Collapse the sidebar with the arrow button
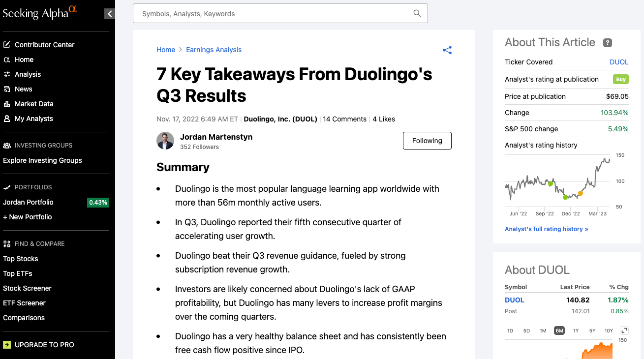Image resolution: width=644 pixels, height=359 pixels. click(x=109, y=14)
